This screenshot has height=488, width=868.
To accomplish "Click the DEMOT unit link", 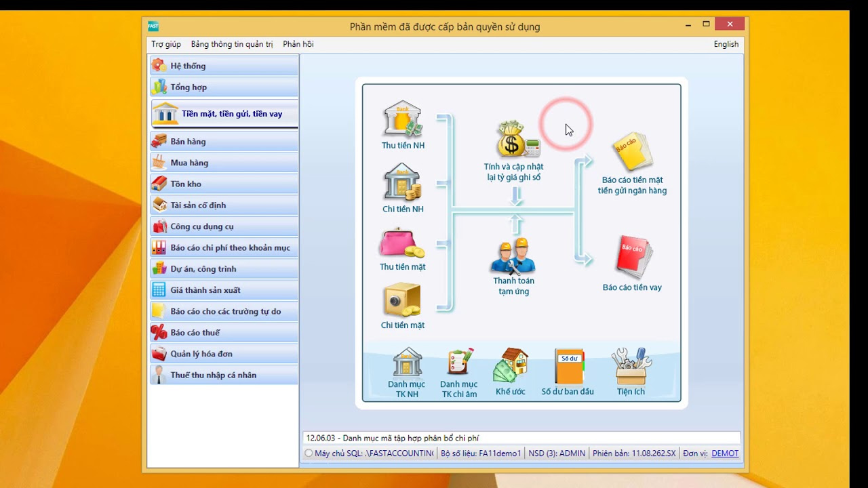I will coord(725,453).
